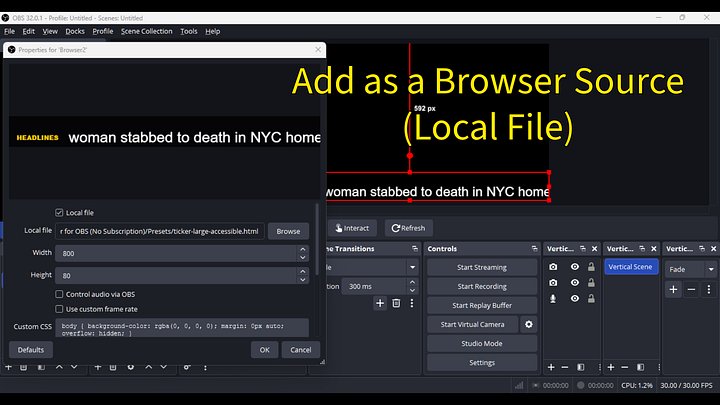Click the Properties dialog vertical scrollbar
Screen dimensions: 720x405
pos(317,239)
